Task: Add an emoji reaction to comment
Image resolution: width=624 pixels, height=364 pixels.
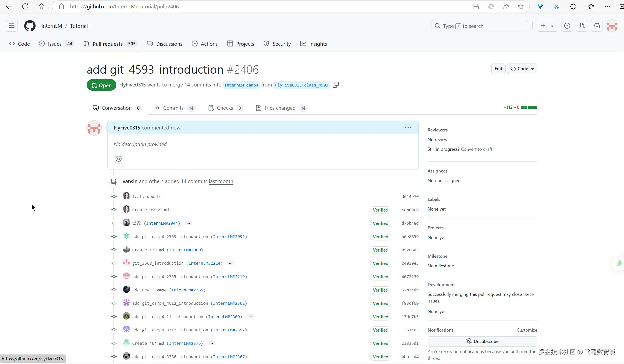Action: point(118,159)
